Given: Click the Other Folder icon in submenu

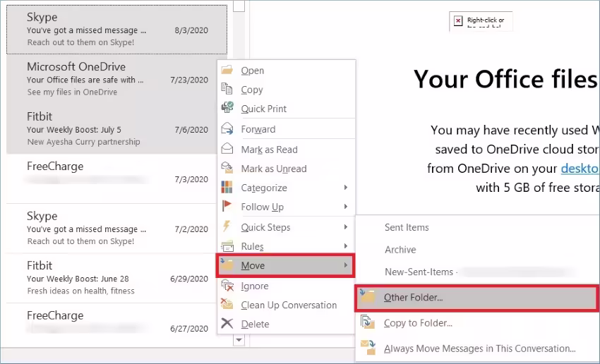Looking at the screenshot, I should coord(367,297).
